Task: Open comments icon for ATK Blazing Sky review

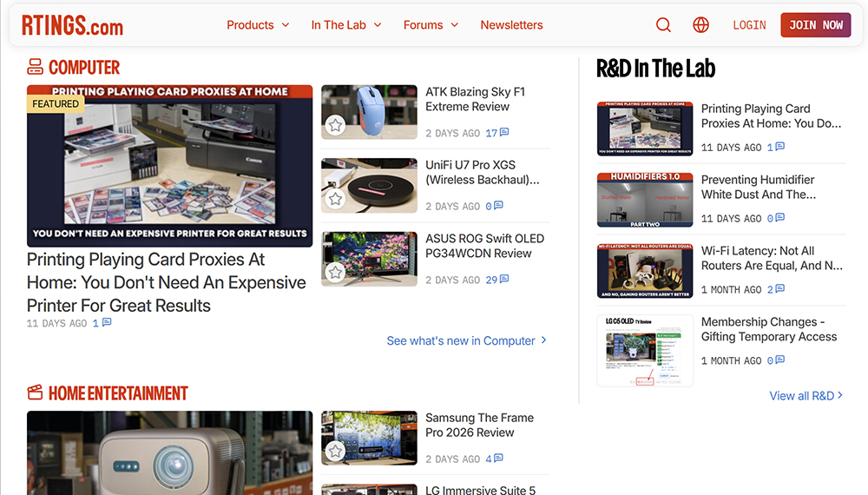Action: pyautogui.click(x=504, y=132)
